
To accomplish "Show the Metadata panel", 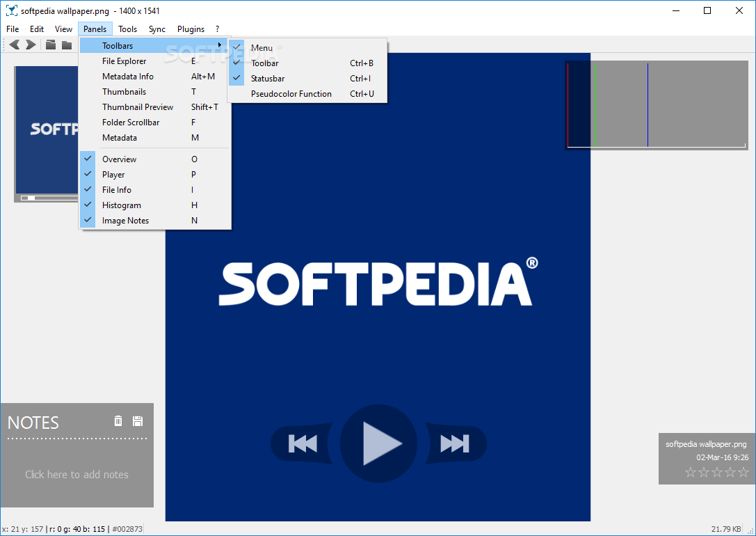I will click(155, 138).
